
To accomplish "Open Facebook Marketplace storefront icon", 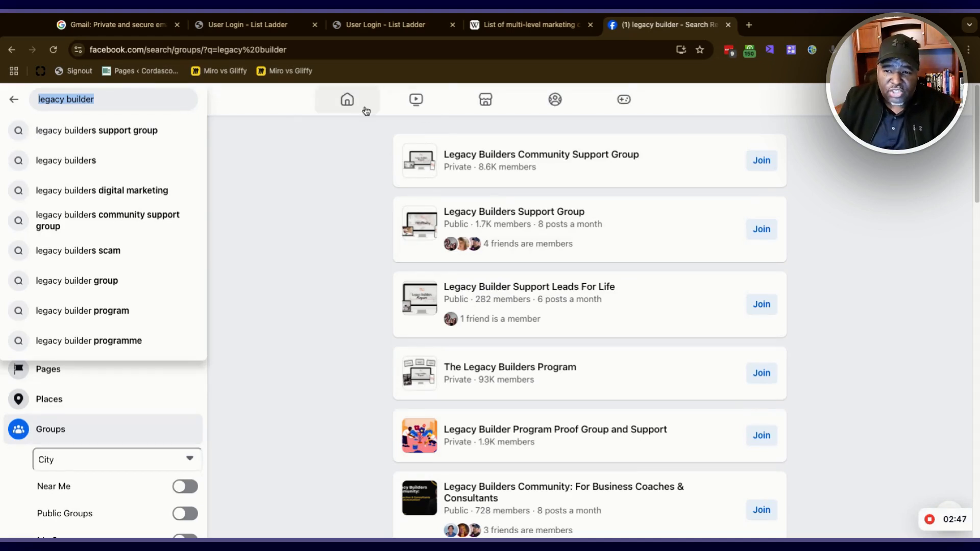I will (485, 99).
